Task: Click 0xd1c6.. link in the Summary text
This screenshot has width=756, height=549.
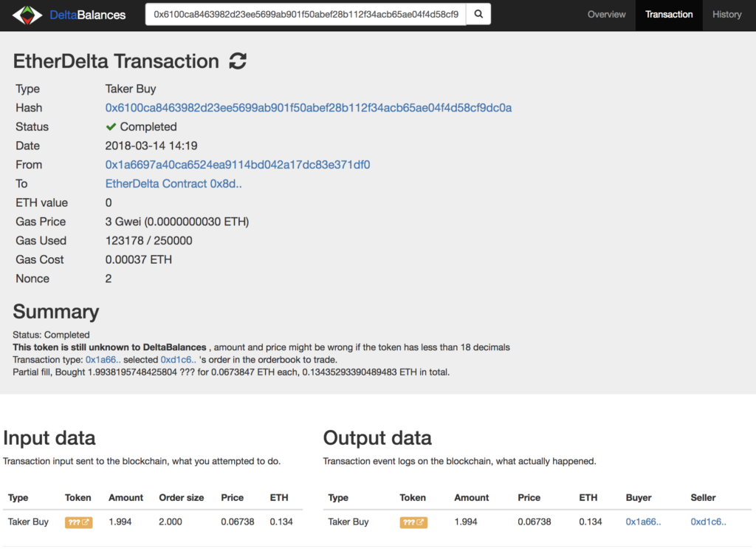Action: click(x=179, y=359)
